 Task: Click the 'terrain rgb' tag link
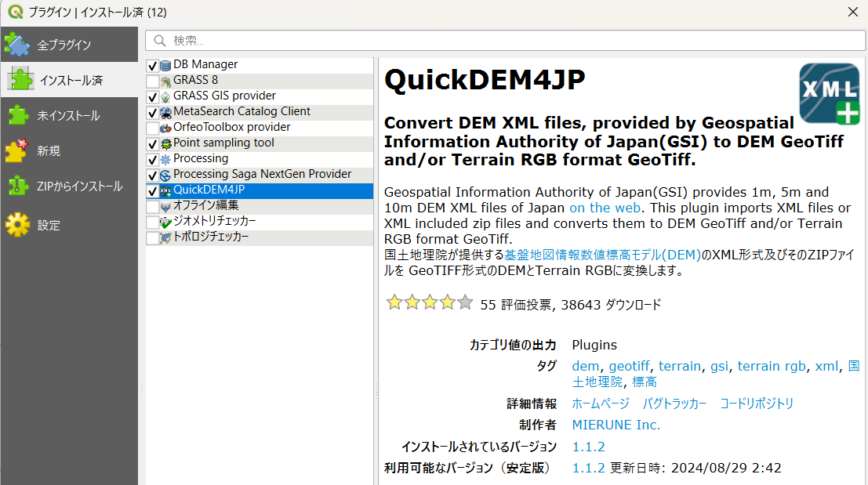(x=772, y=366)
